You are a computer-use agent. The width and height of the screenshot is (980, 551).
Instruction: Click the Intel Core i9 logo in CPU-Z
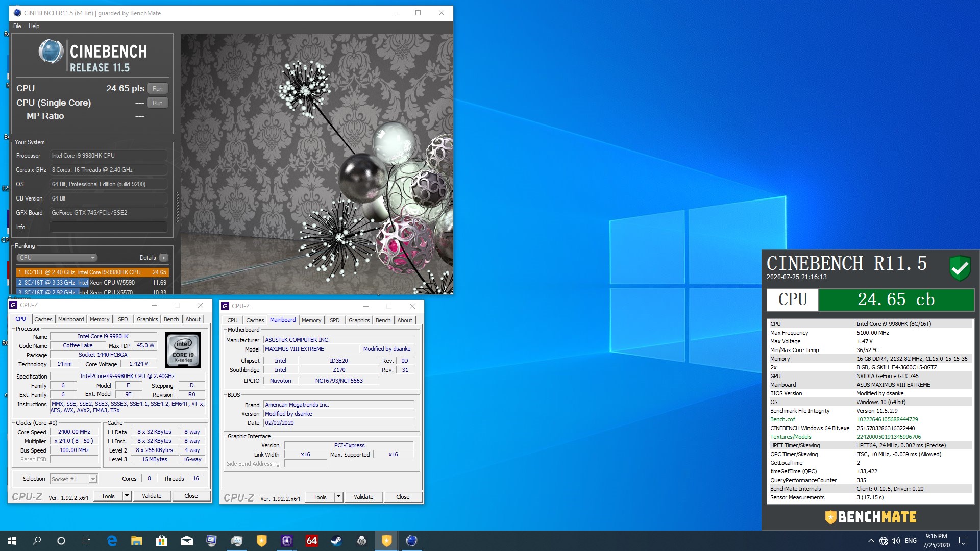pos(183,350)
